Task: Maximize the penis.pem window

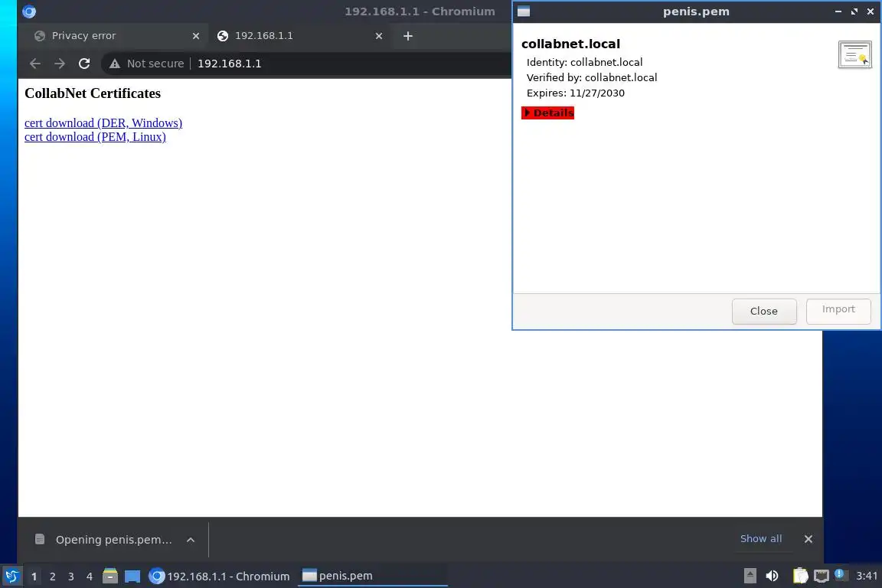Action: [x=854, y=11]
